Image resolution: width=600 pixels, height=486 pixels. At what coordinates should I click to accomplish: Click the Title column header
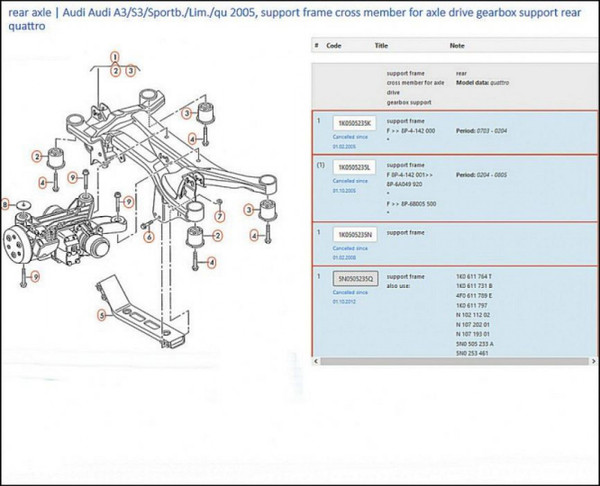(x=381, y=45)
